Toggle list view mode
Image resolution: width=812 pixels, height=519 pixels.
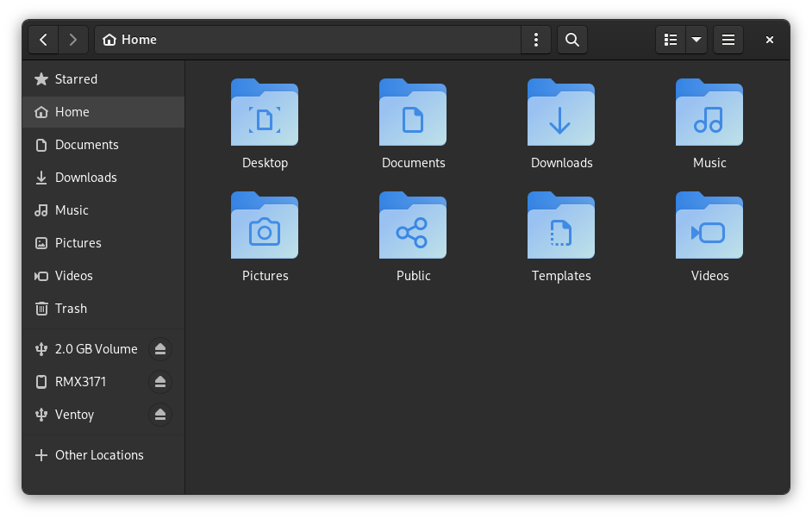pos(670,40)
